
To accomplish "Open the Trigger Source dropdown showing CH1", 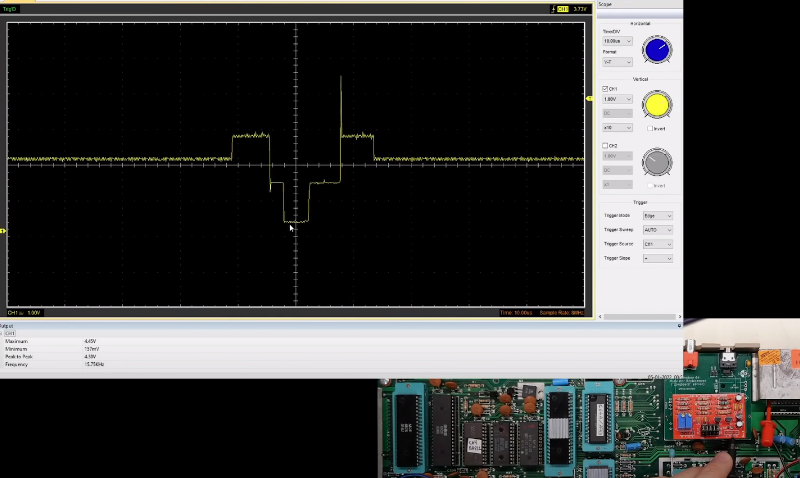I will click(x=657, y=244).
